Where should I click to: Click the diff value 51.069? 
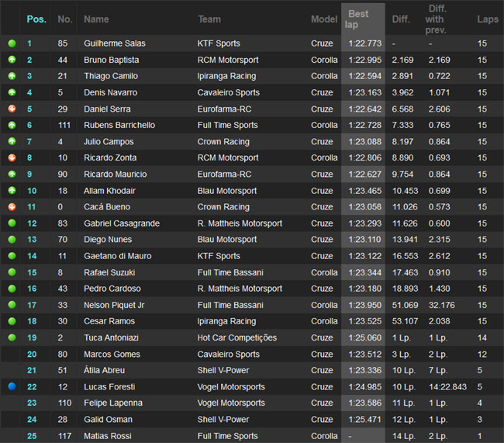click(405, 305)
